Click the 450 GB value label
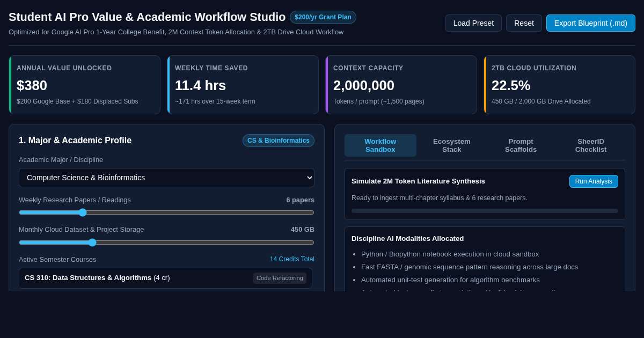Image resolution: width=644 pixels, height=338 pixels. pyautogui.click(x=303, y=230)
